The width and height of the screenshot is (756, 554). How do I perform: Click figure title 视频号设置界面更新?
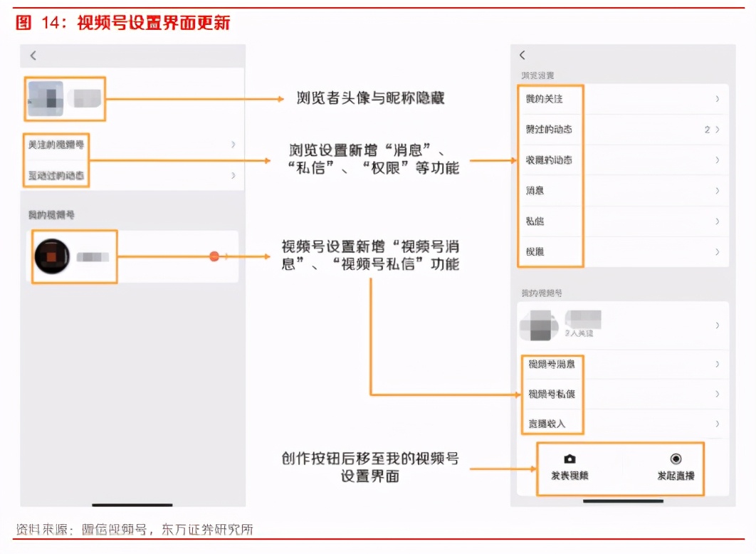154,23
